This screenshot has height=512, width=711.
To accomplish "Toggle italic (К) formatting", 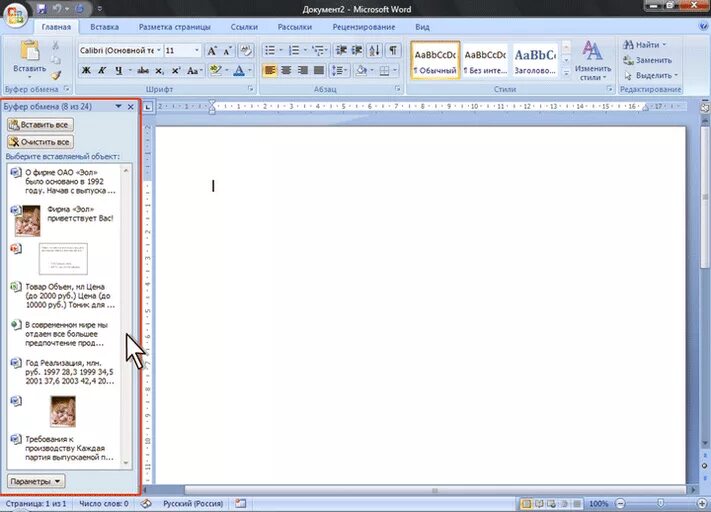I will tap(102, 71).
